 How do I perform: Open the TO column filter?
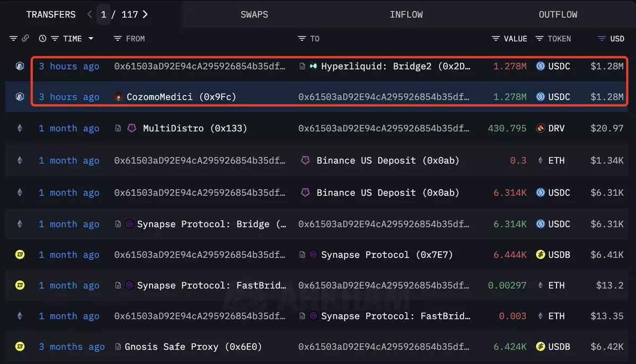302,39
